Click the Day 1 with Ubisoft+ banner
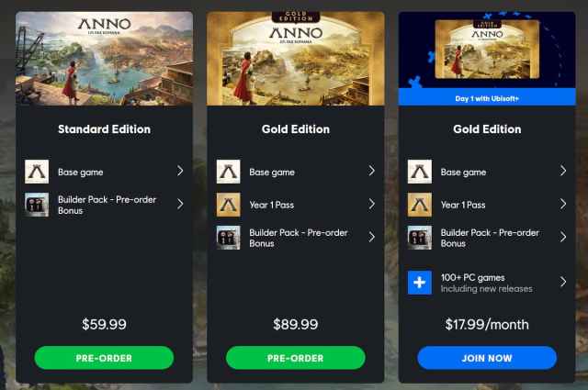 pyautogui.click(x=487, y=98)
